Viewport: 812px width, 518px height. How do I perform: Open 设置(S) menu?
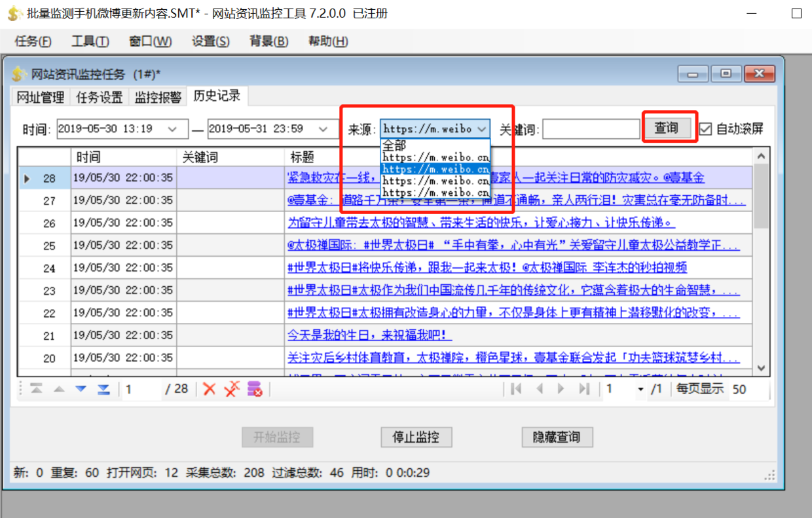(x=211, y=41)
